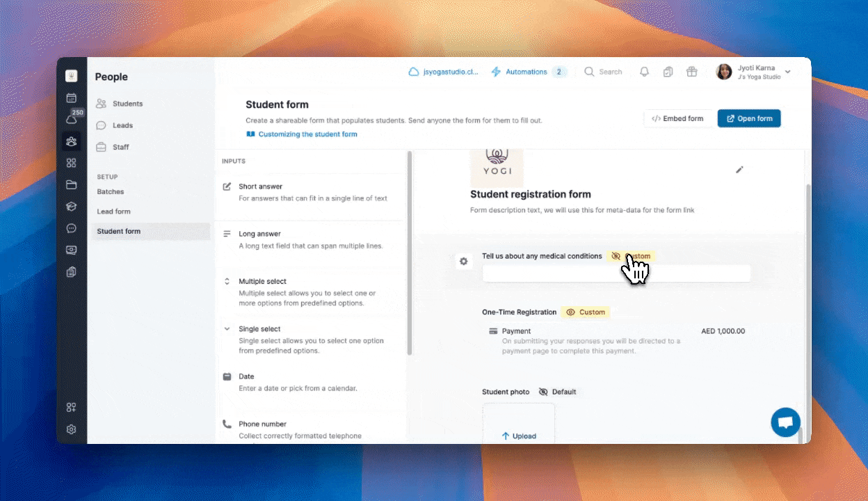The image size is (868, 501).
Task: Open the settings gear in left rail
Action: (x=71, y=429)
